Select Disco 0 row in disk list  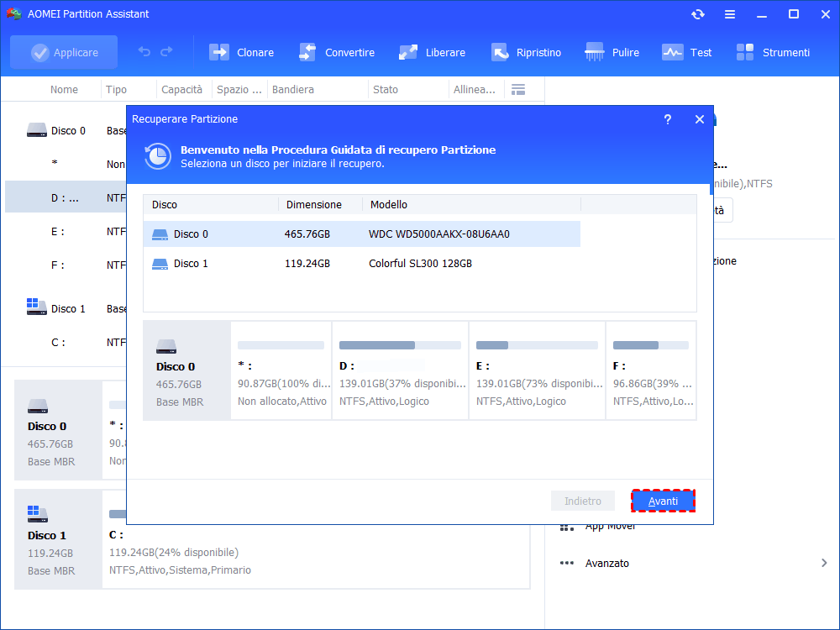point(361,234)
